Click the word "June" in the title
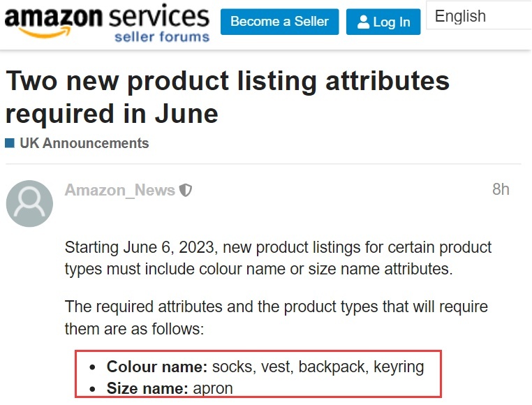Image resolution: width=532 pixels, height=405 pixels. pyautogui.click(x=182, y=112)
